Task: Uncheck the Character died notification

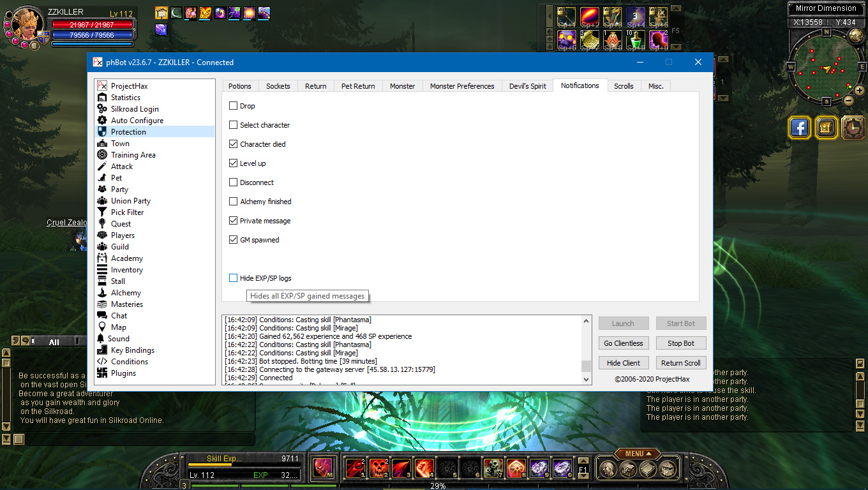Action: 234,144
